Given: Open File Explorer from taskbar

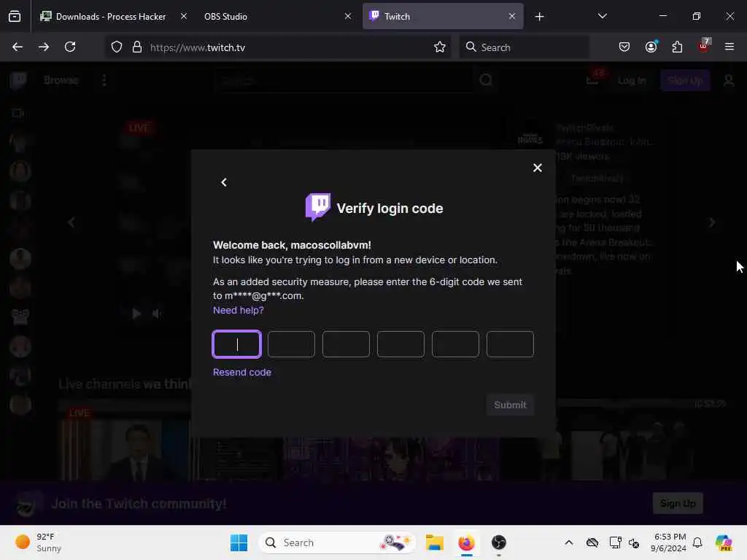Looking at the screenshot, I should [x=435, y=542].
